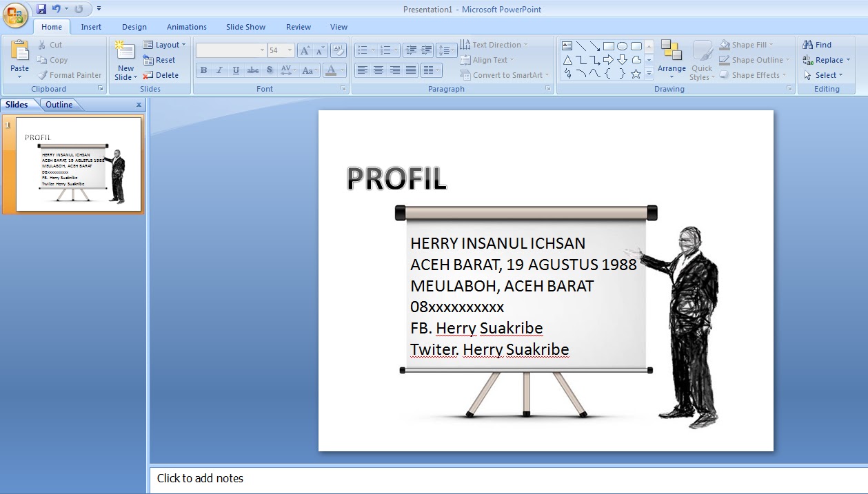Image resolution: width=868 pixels, height=494 pixels.
Task: Align text left
Action: coord(362,70)
